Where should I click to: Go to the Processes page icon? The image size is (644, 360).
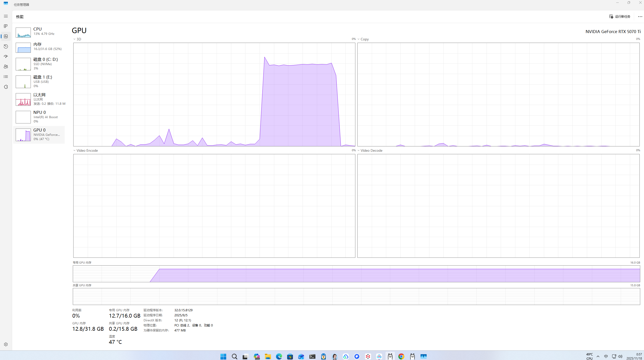[x=6, y=26]
